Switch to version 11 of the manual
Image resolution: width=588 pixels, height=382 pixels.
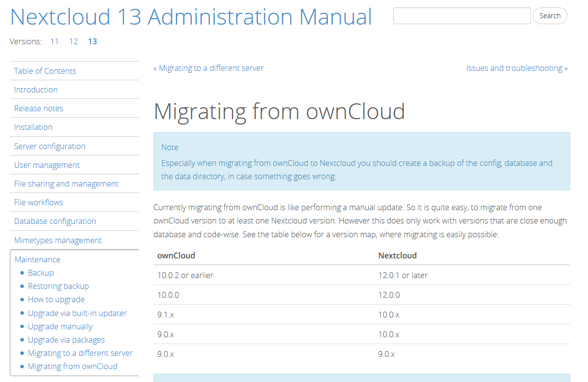(55, 41)
